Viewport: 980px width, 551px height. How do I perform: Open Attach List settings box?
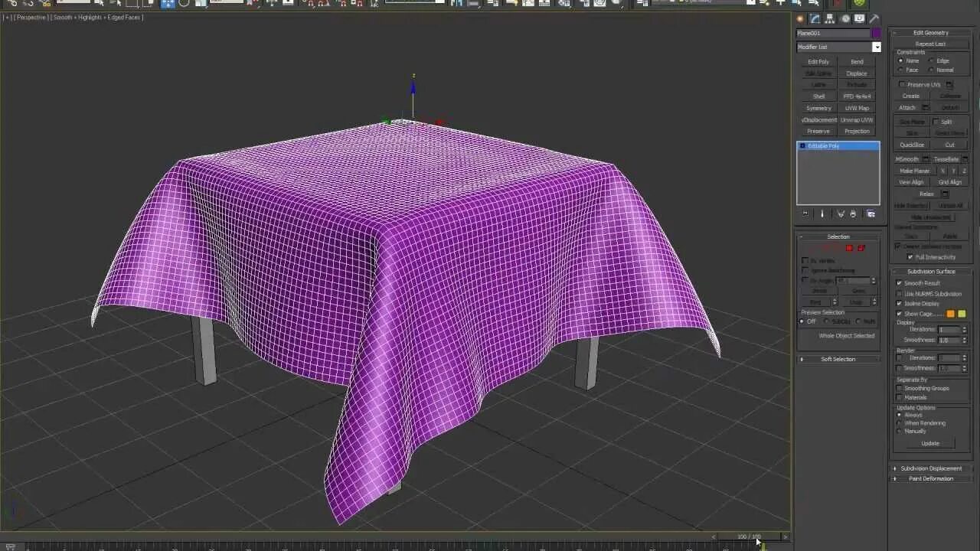pyautogui.click(x=926, y=108)
